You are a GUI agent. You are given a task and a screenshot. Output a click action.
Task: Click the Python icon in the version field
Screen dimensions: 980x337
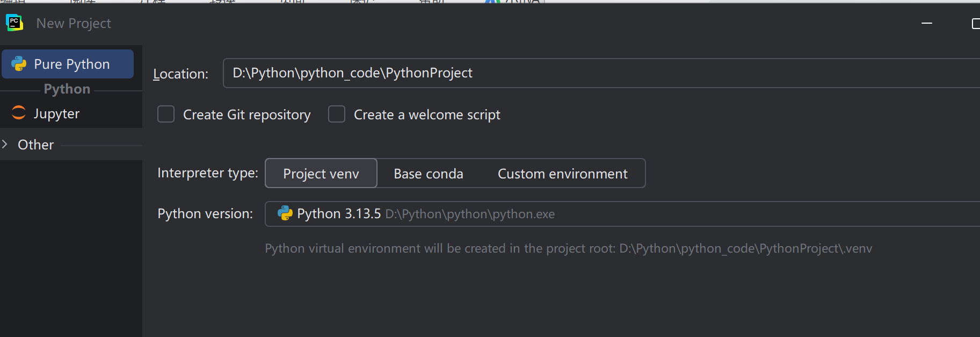click(x=285, y=213)
